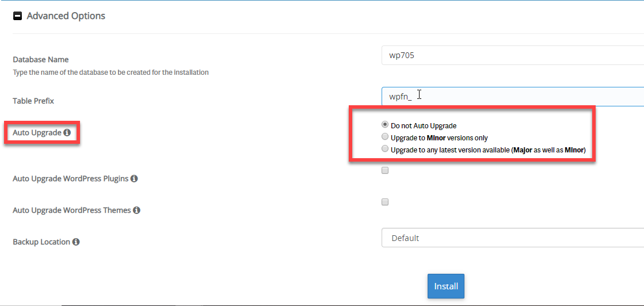The width and height of the screenshot is (644, 306).
Task: Click into the Table Prefix field
Action: pyautogui.click(x=512, y=97)
